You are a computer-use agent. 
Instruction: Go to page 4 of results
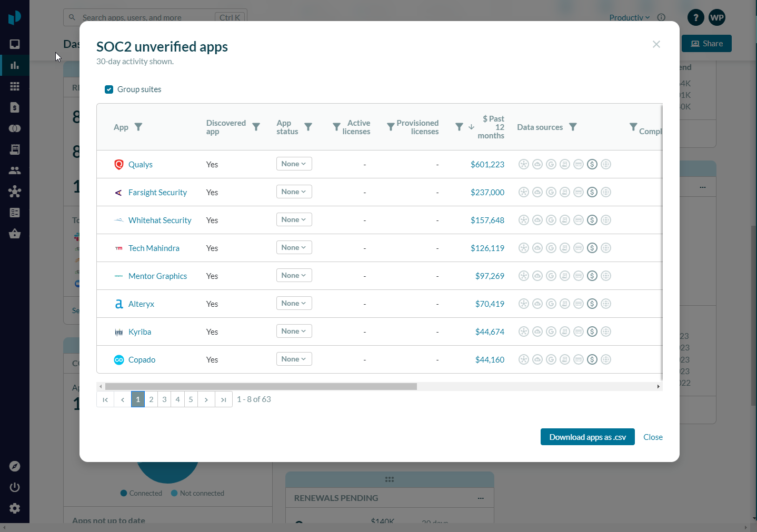pyautogui.click(x=177, y=399)
